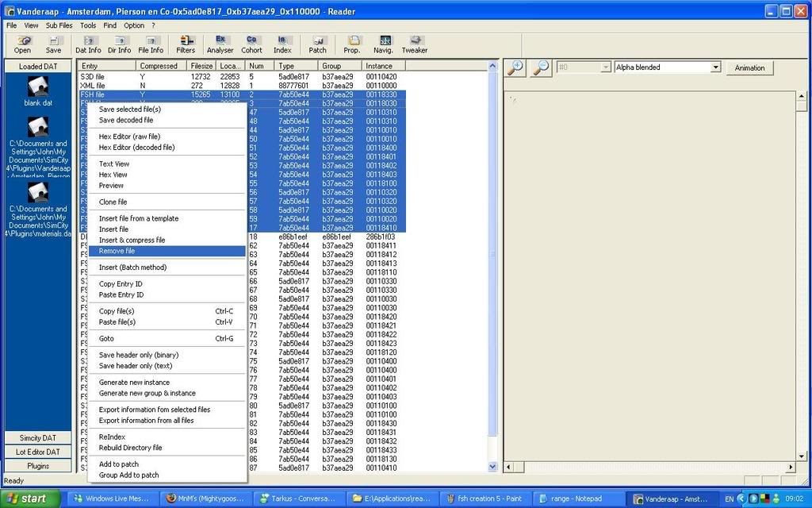Sort by Entry column header
The width and height of the screenshot is (812, 508).
pos(107,66)
